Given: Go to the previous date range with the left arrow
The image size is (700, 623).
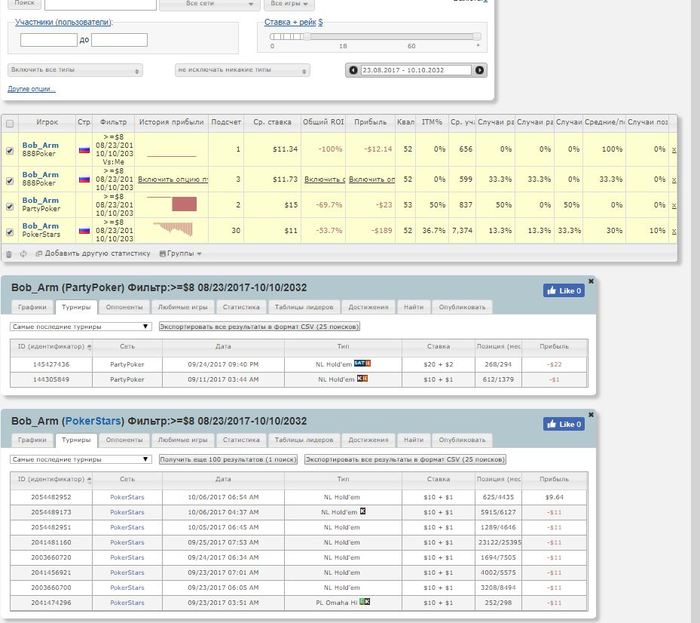Looking at the screenshot, I should pos(353,70).
